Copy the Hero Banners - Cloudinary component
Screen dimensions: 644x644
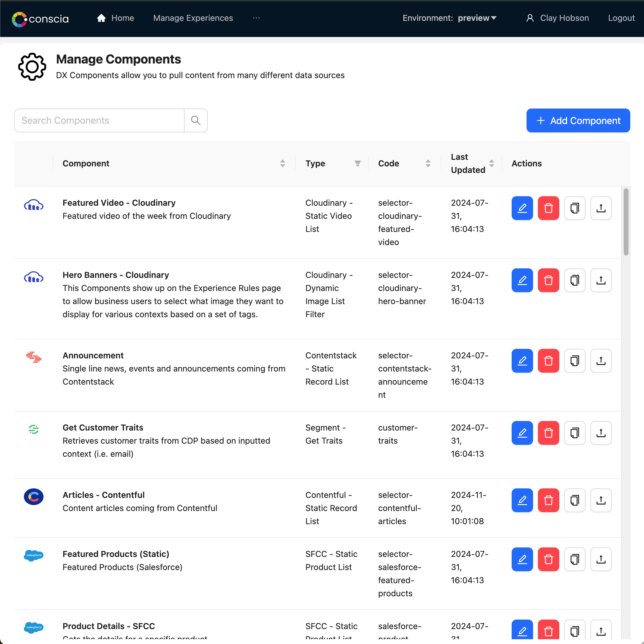575,280
